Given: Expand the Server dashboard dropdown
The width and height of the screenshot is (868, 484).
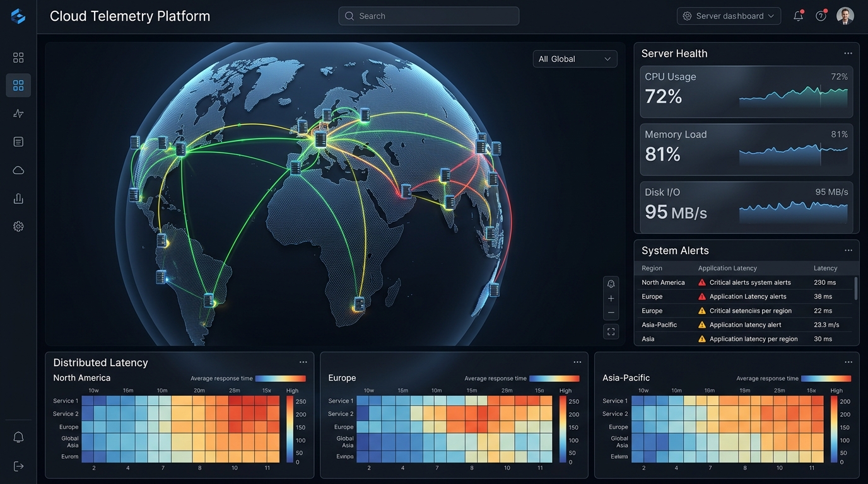Looking at the screenshot, I should 729,16.
